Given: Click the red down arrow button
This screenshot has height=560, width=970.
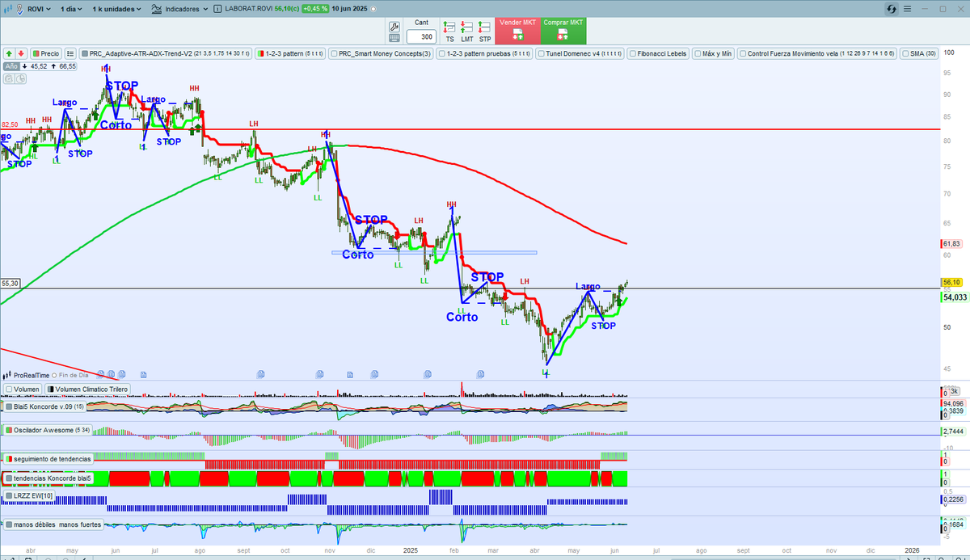Looking at the screenshot, I should tap(20, 54).
